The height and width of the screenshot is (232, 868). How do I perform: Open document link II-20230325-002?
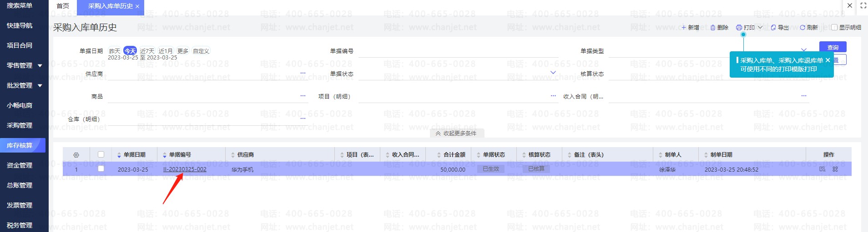point(185,169)
